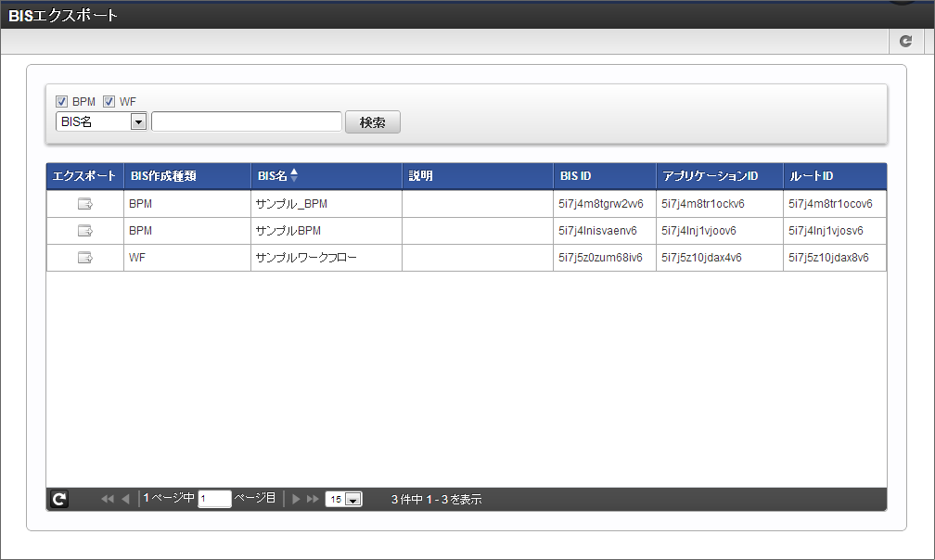Image resolution: width=935 pixels, height=560 pixels.
Task: Click the BIS ID column header
Action: 576,175
